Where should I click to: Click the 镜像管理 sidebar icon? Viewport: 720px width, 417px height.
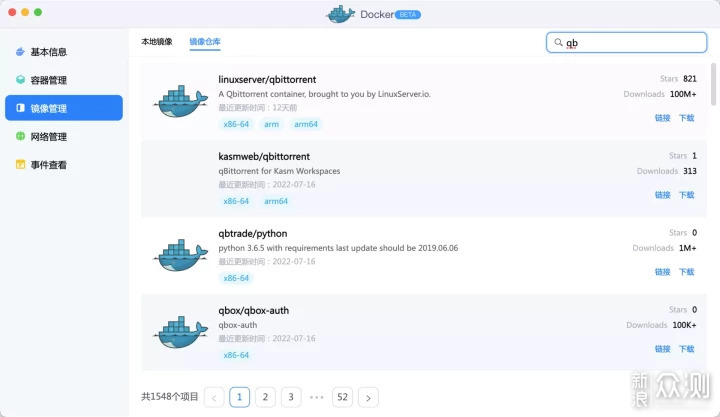[20, 107]
